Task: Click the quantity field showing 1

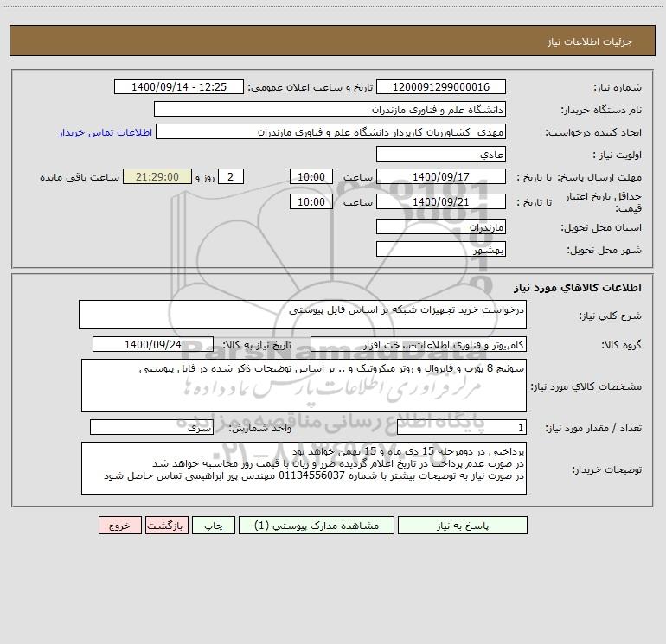Action: pos(462,427)
